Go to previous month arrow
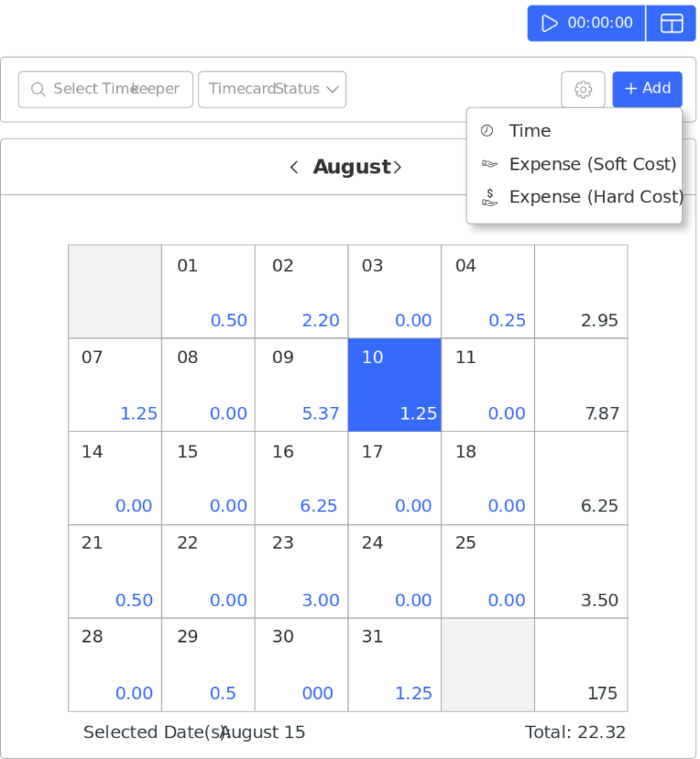 [294, 168]
